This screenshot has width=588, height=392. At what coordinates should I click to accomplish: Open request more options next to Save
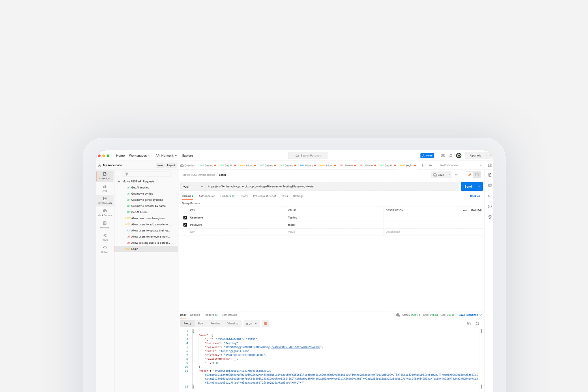457,175
